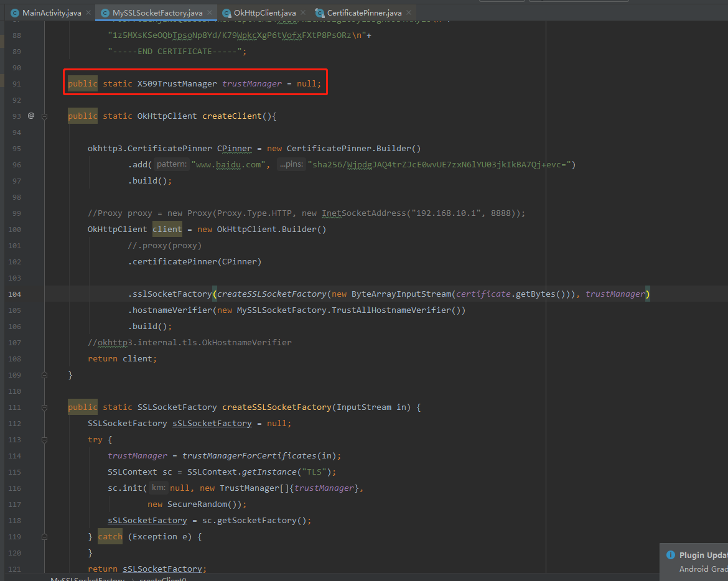Click the Android Gradle notification text
The width and height of the screenshot is (728, 581).
click(703, 569)
